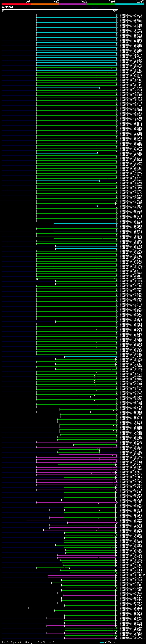Click the UniRef100_Q8VWW7 label
Image resolution: width=146 pixels, height=644 pixels.
pyautogui.click(x=131, y=520)
